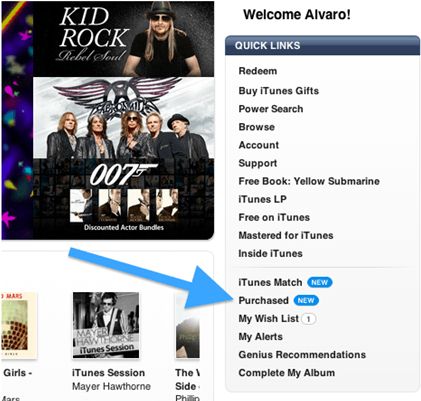Viewport: 421px width, 401px height.
Task: Go to Mastered for iTunes
Action: pyautogui.click(x=286, y=235)
